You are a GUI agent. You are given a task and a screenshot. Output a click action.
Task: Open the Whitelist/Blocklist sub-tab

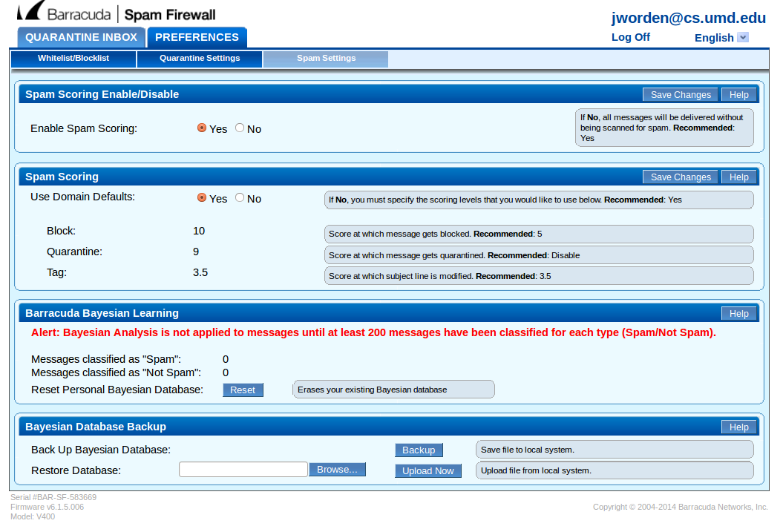pos(73,59)
